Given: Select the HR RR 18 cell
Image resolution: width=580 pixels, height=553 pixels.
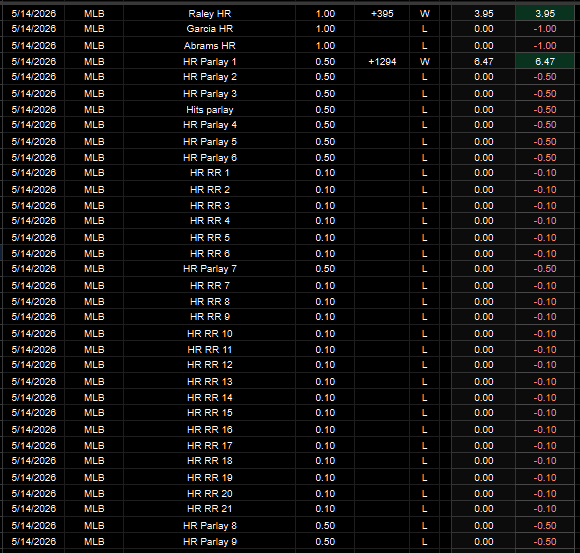Looking at the screenshot, I should pos(209,461).
